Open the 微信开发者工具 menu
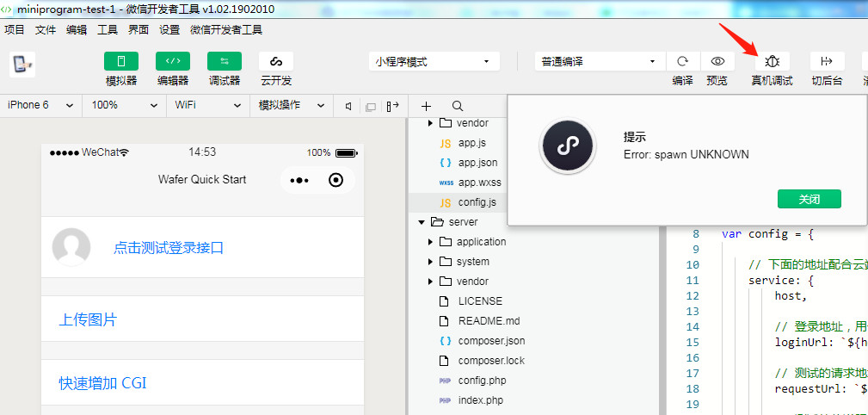Viewport: 868px width, 415px height. click(x=226, y=30)
